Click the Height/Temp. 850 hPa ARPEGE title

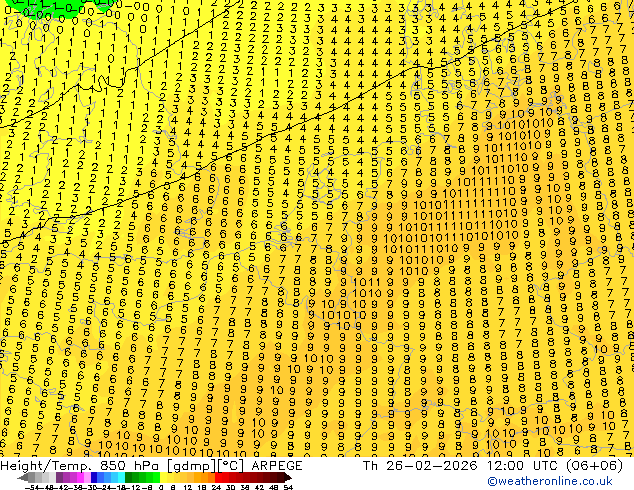(x=151, y=466)
